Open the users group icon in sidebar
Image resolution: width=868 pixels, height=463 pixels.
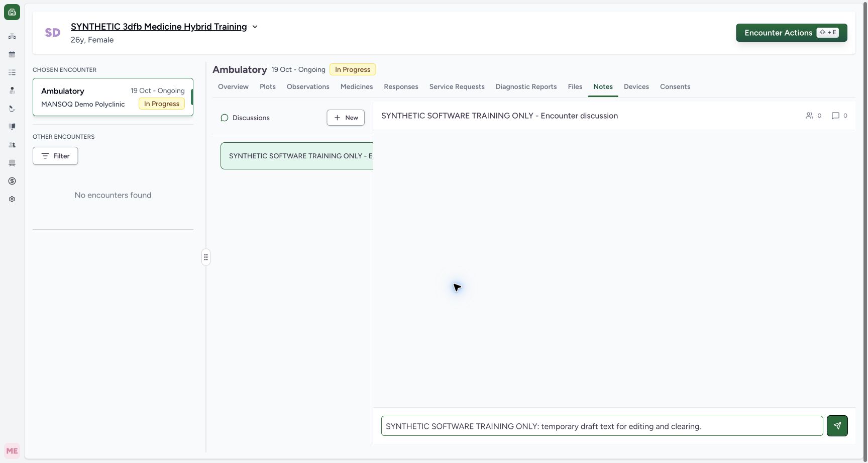[x=12, y=145]
